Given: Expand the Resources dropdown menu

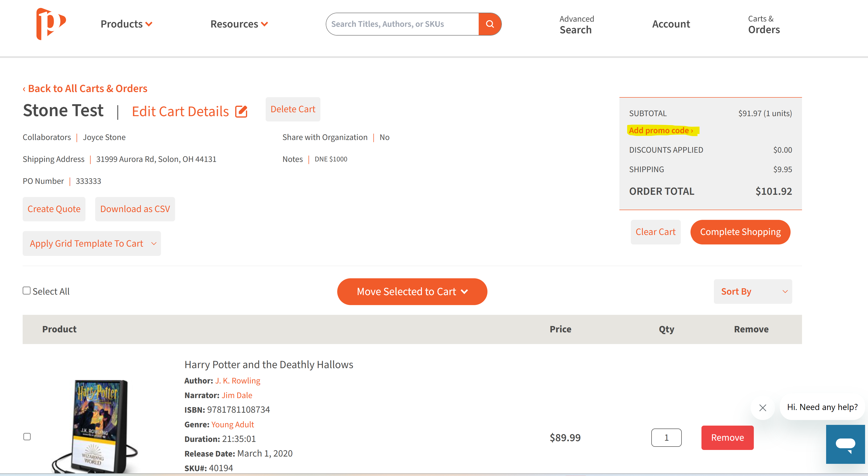Looking at the screenshot, I should pos(239,24).
